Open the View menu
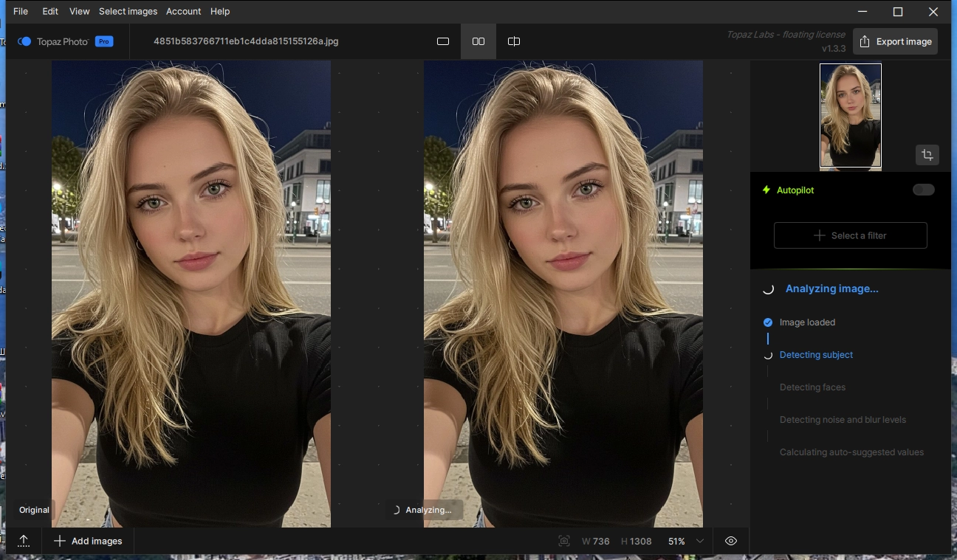Image resolution: width=957 pixels, height=560 pixels. (x=79, y=11)
